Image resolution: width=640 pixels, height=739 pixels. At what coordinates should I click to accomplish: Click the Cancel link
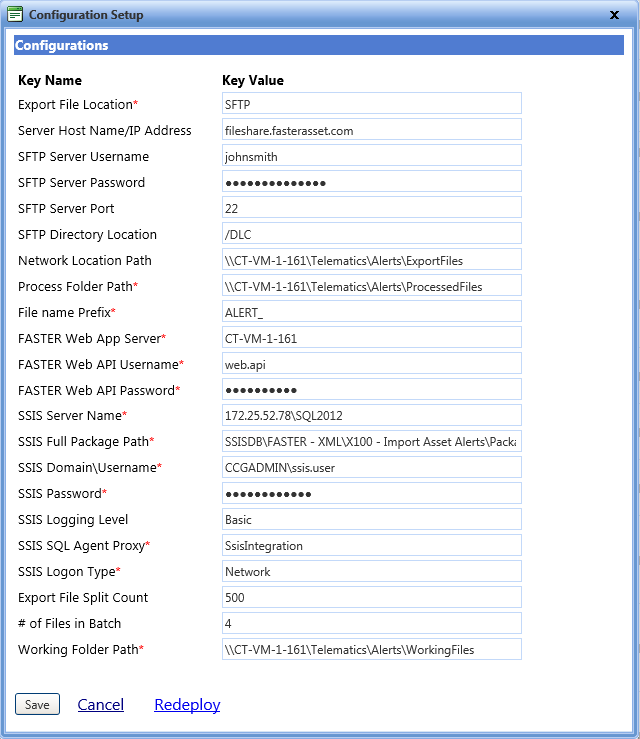click(100, 704)
